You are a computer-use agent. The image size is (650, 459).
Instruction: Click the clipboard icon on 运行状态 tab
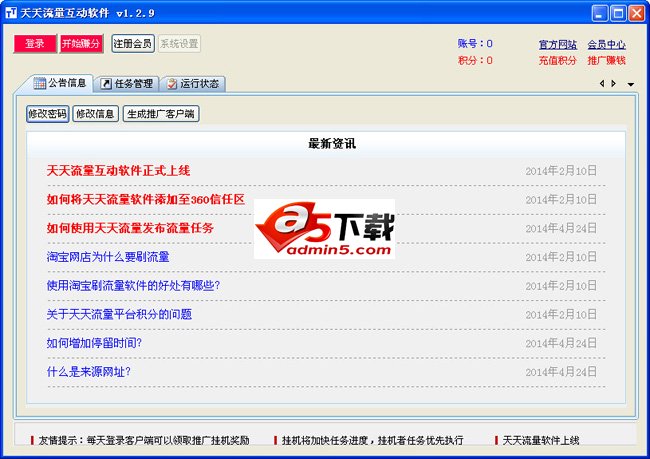(x=172, y=84)
